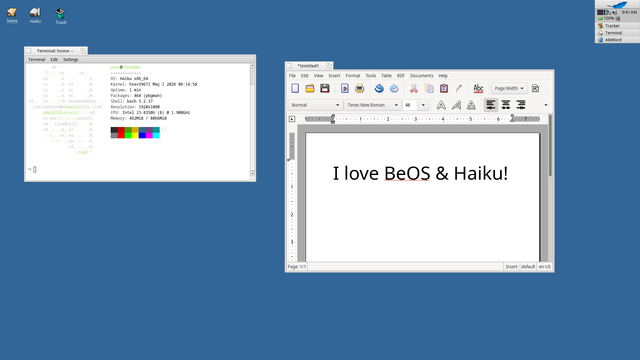The width and height of the screenshot is (640, 360).
Task: Copy selection using the Copy icon
Action: tap(429, 88)
